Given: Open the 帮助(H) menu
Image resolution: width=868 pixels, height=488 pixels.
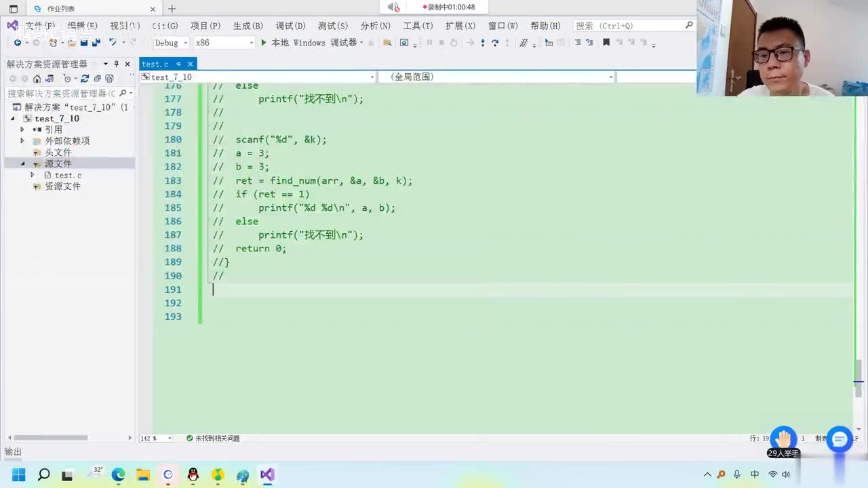Looking at the screenshot, I should click(545, 26).
